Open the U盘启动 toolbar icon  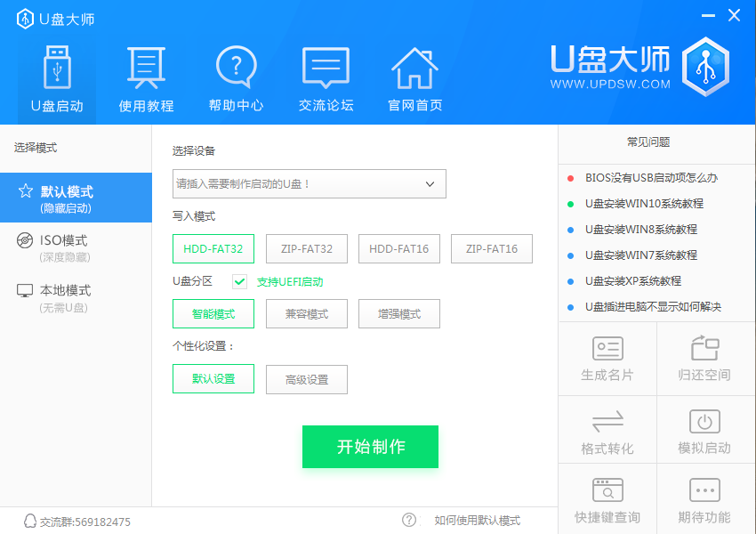[x=57, y=76]
